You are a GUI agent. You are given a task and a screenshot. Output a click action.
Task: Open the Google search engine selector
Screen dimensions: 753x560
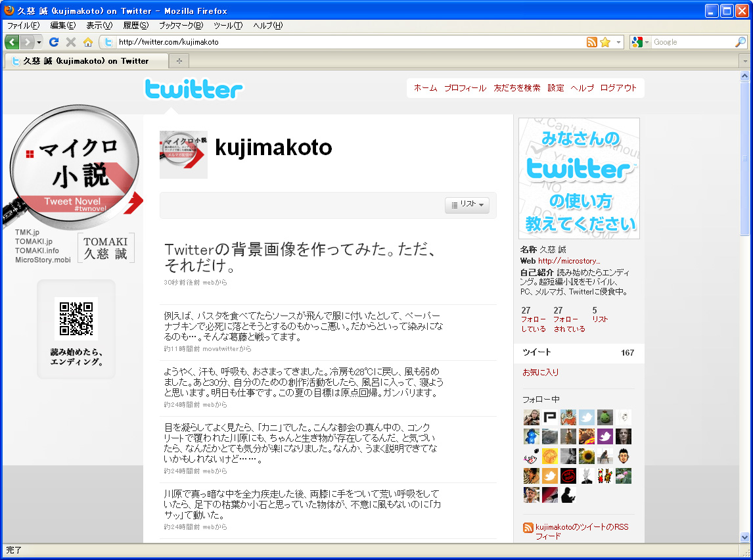[640, 42]
